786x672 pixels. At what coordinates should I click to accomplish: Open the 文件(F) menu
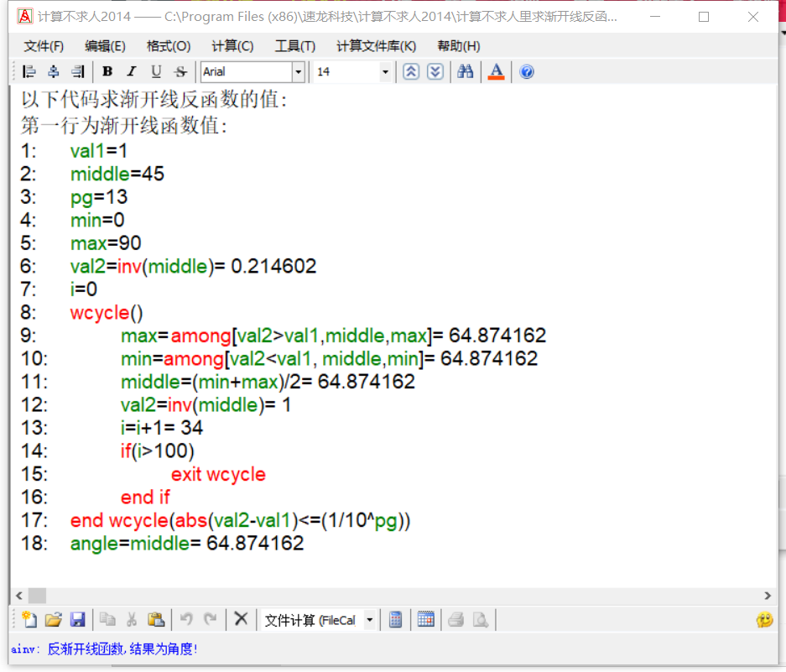[44, 46]
